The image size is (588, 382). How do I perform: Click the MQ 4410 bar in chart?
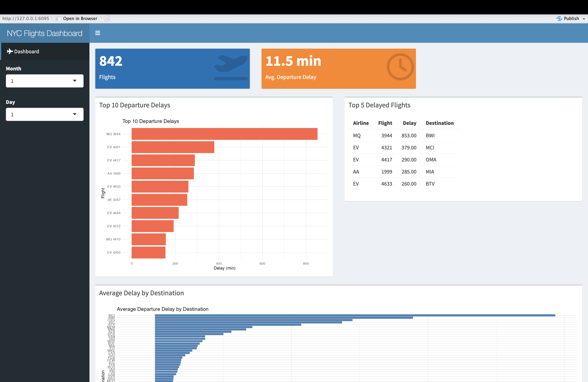coord(149,239)
